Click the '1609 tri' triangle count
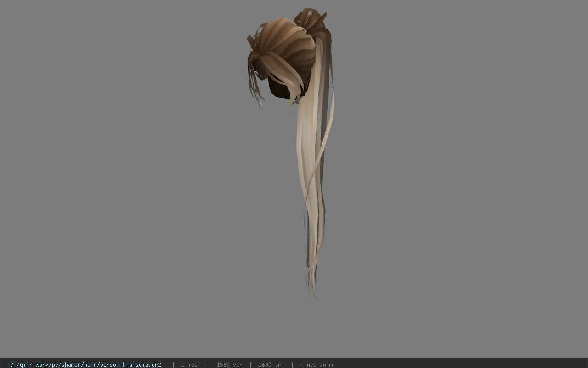This screenshot has width=588, height=368. [x=271, y=365]
